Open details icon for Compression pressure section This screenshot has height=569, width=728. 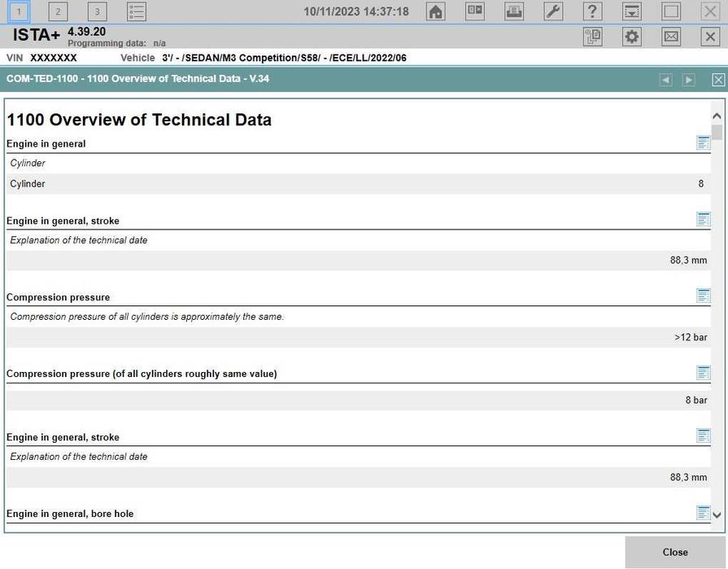tap(704, 295)
